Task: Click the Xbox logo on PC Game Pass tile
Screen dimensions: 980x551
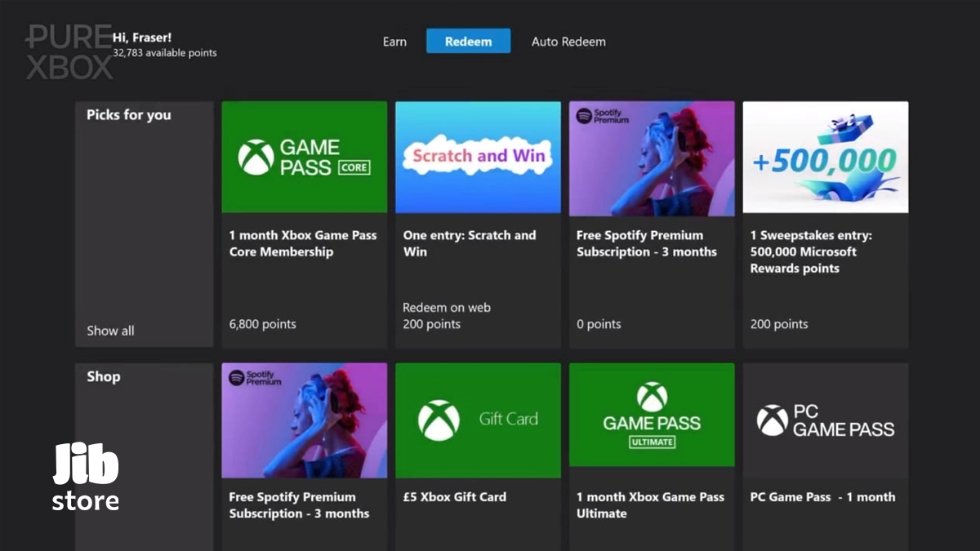Action: [772, 420]
